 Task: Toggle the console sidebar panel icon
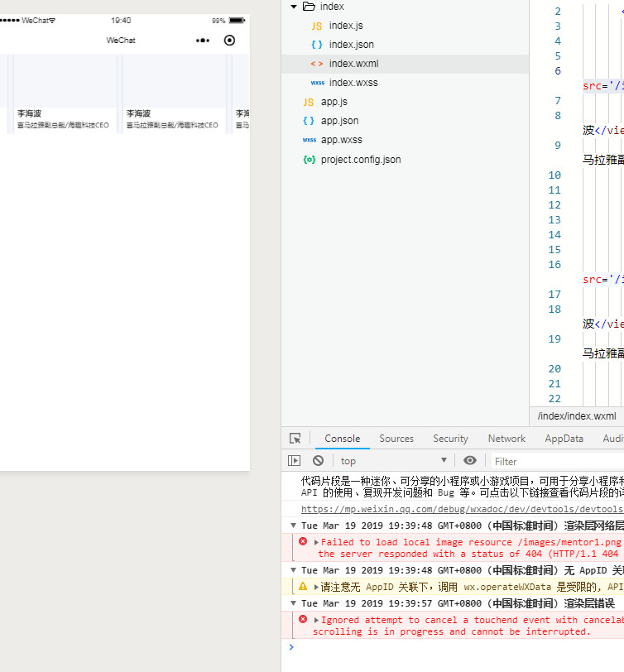click(295, 461)
